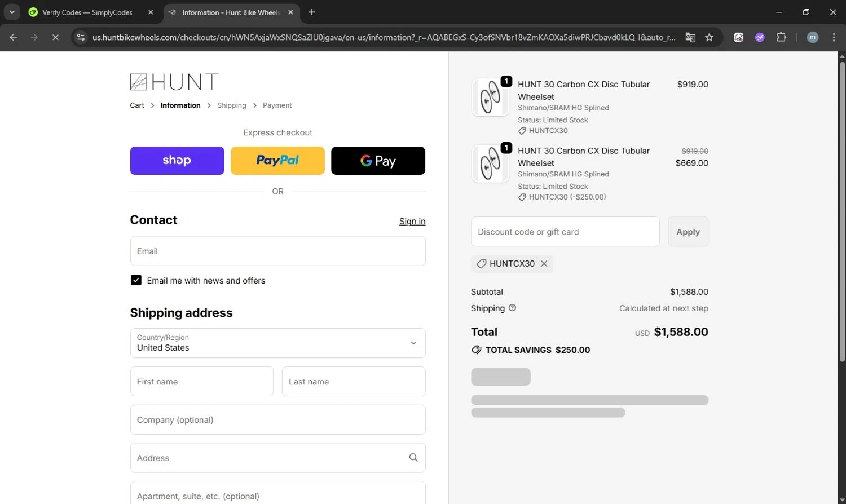Uncheck Email me with news and offers
This screenshot has height=504, width=846.
[x=136, y=280]
